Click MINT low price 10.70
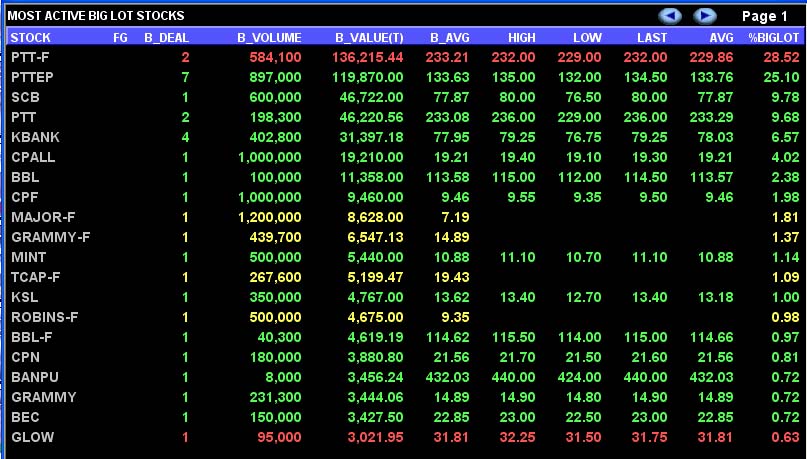Screen dimensions: 807x459 (x=583, y=257)
